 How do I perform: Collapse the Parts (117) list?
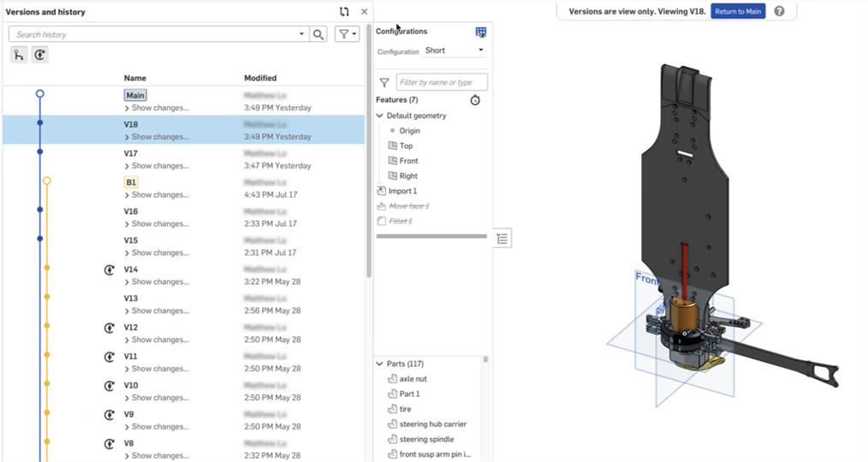[x=380, y=364]
